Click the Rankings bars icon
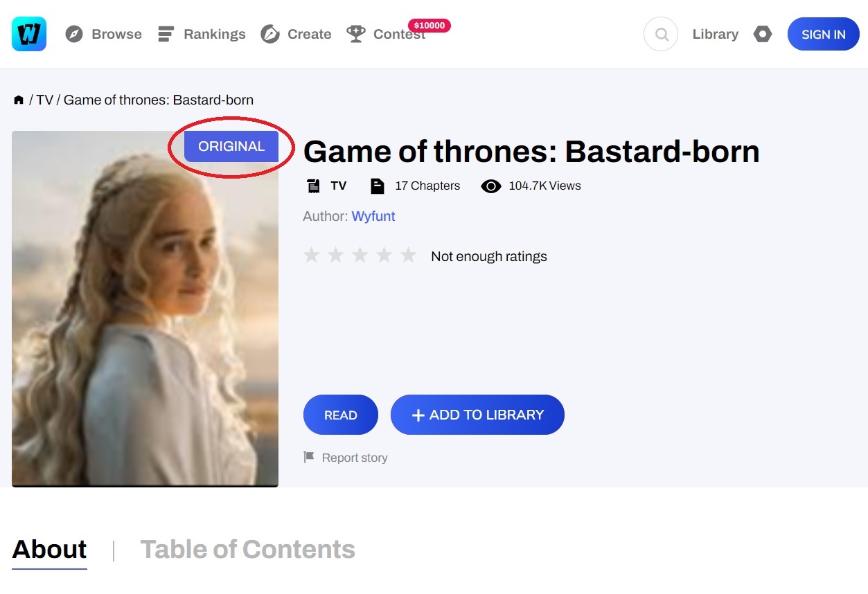 tap(166, 34)
